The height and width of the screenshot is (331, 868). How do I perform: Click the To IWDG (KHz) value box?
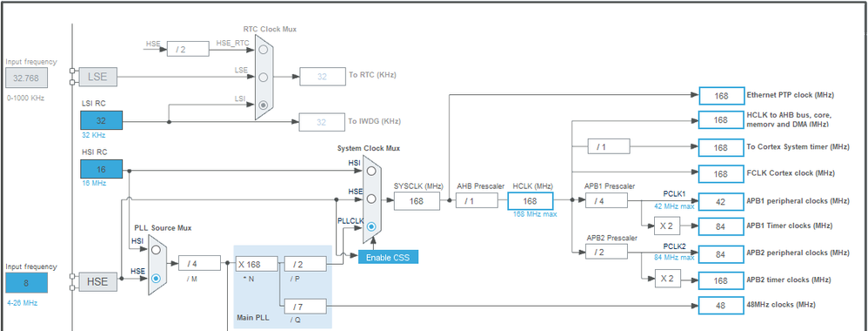click(x=322, y=122)
